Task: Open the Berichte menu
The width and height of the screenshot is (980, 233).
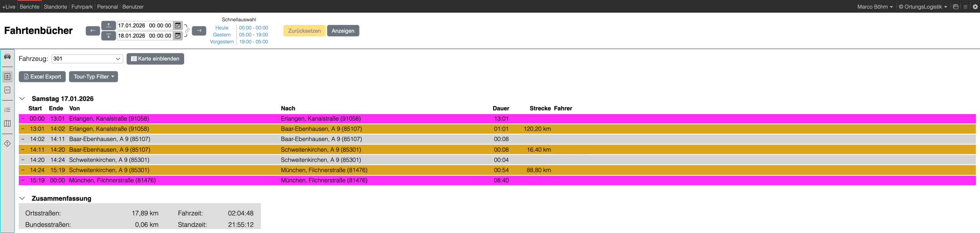Action: (29, 7)
